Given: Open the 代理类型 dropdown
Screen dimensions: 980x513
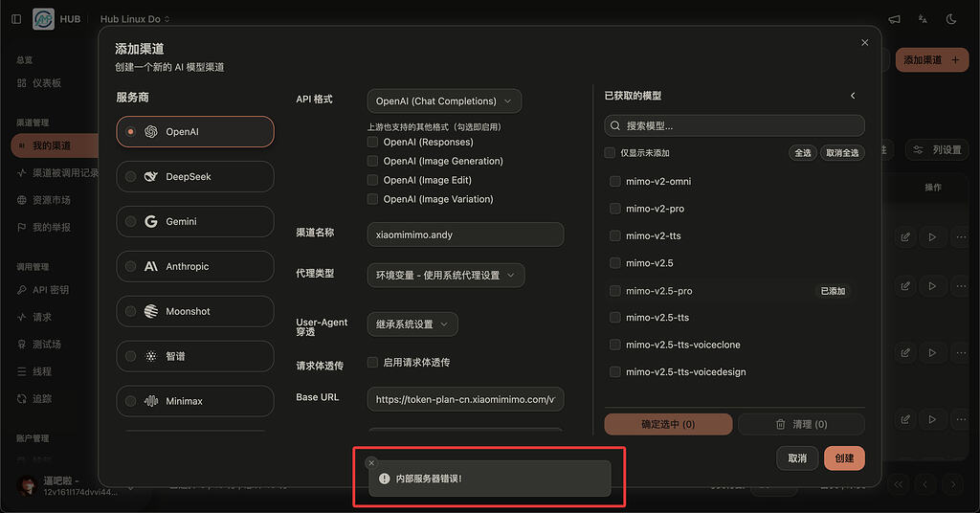Looking at the screenshot, I should pos(446,276).
